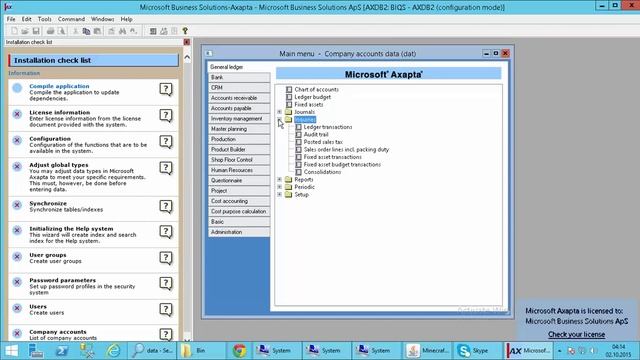Open the Help menu
Image resolution: width=640 pixels, height=360 pixels.
pyautogui.click(x=126, y=19)
